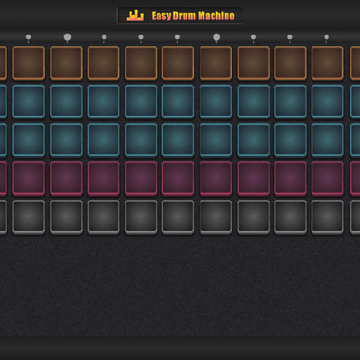Toggle lower teal pad in eighth fully visible column
Viewport: 360px width, 360px height.
[x=290, y=140]
